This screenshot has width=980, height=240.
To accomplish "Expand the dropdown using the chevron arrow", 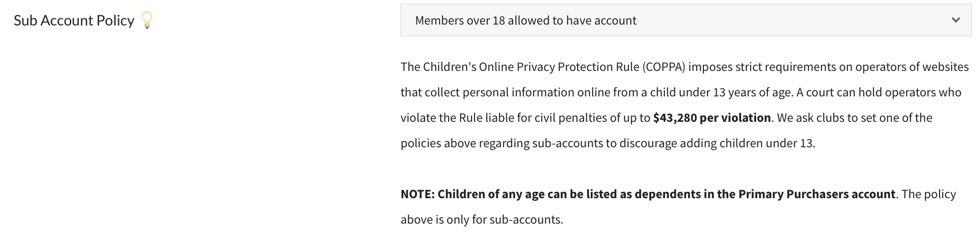I will click(955, 20).
